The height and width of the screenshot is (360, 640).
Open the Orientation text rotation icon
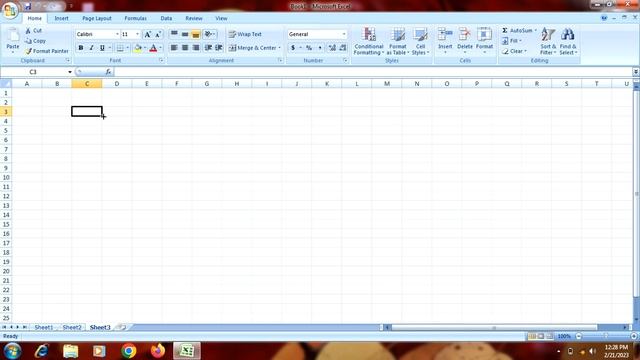pyautogui.click(x=209, y=34)
